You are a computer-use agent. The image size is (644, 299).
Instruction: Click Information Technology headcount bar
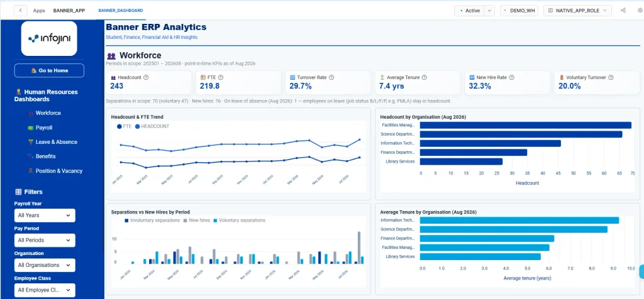click(x=491, y=143)
